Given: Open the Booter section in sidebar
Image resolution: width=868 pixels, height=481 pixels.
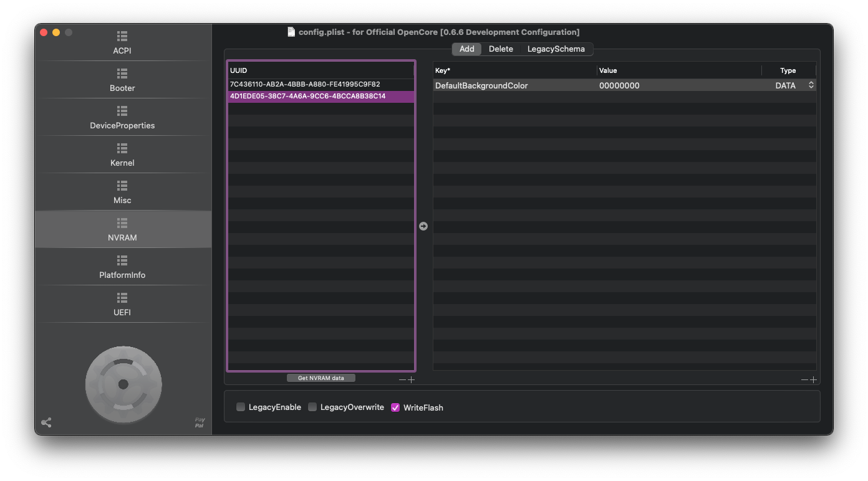Looking at the screenshot, I should tap(122, 80).
